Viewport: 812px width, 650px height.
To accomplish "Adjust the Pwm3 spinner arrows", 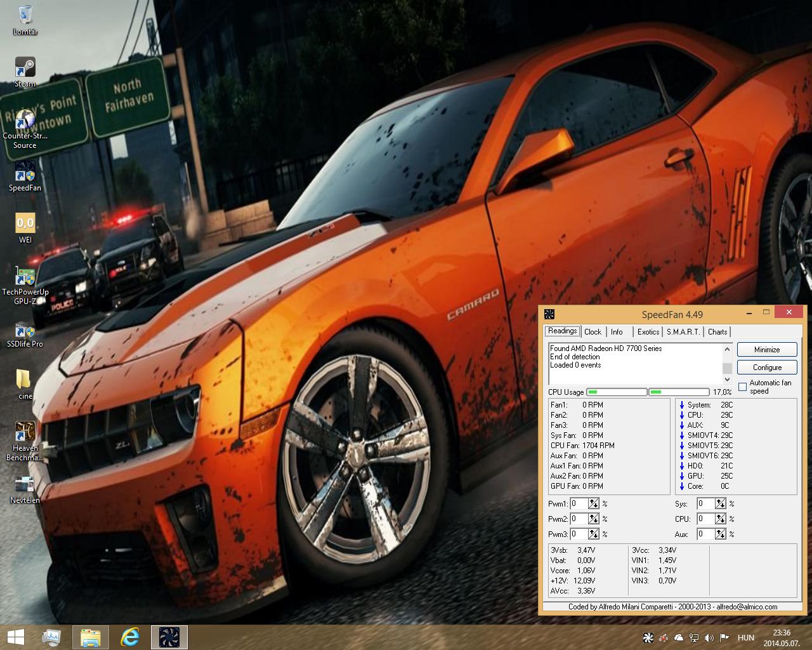I will [x=594, y=534].
